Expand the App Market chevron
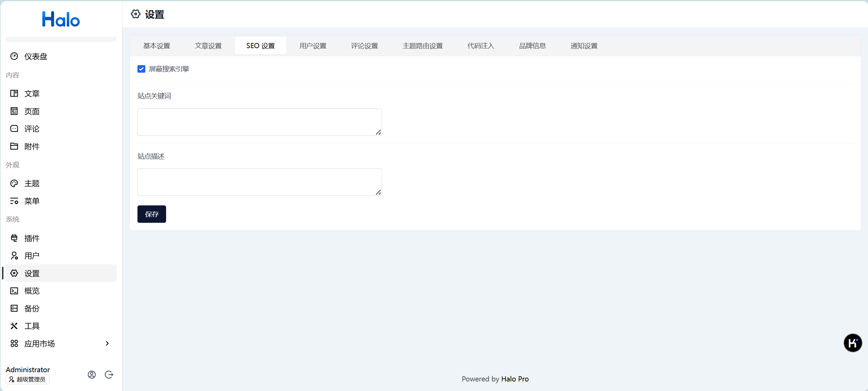 pyautogui.click(x=107, y=344)
